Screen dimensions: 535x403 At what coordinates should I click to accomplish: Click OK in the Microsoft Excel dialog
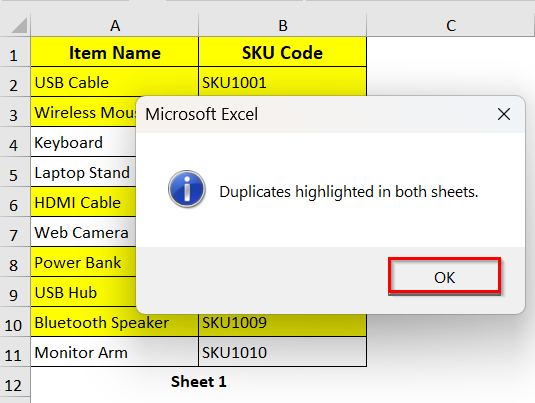coord(444,277)
